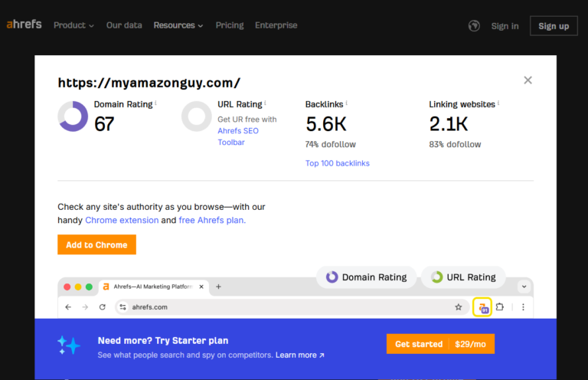Click the 2.1K linking websites value
The width and height of the screenshot is (588, 380).
449,124
